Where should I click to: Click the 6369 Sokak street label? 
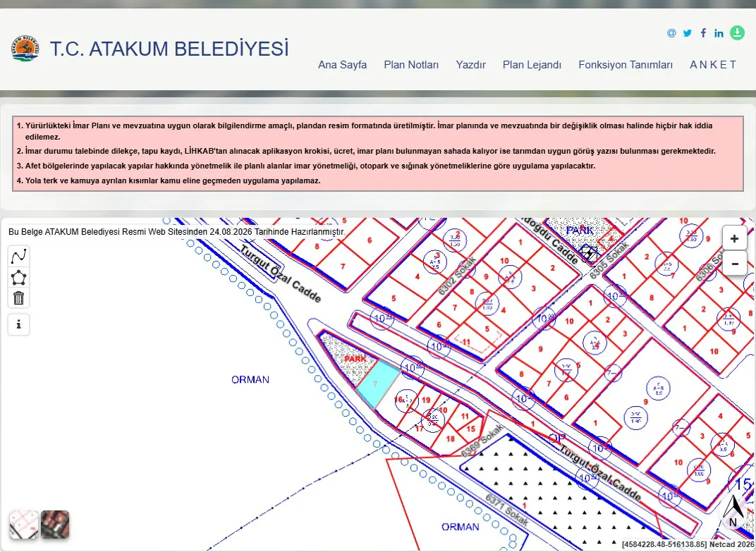482,441
